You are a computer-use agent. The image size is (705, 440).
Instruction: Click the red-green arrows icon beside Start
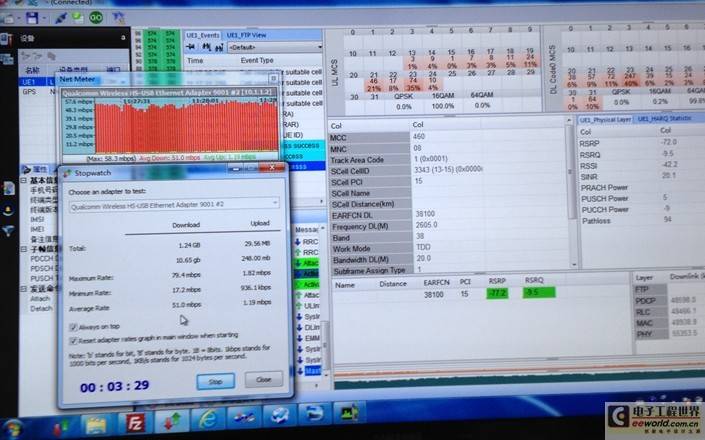pos(61,427)
